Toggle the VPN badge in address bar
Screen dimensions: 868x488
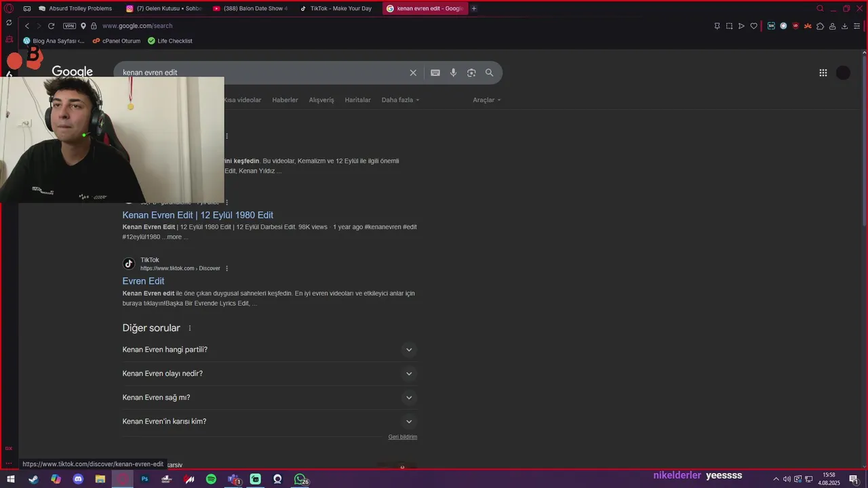coord(69,26)
